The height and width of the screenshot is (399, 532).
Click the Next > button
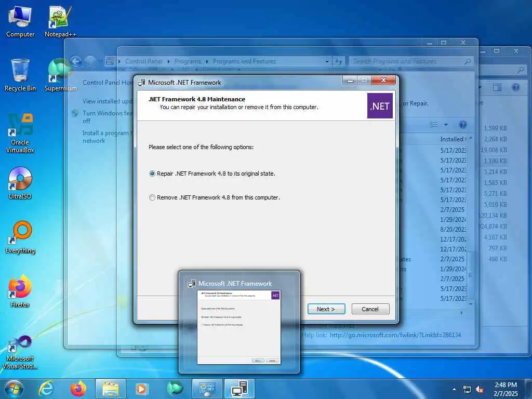(326, 309)
